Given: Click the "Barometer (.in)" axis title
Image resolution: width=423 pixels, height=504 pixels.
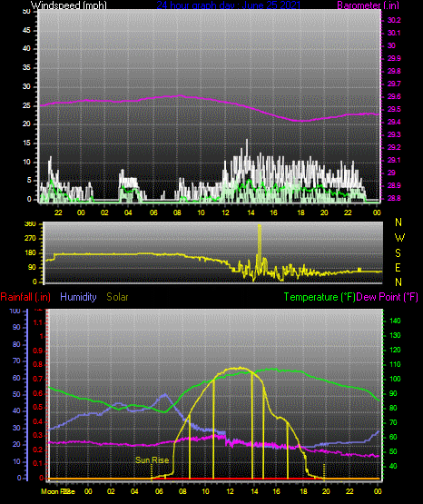Looking at the screenshot, I should pos(368,5).
